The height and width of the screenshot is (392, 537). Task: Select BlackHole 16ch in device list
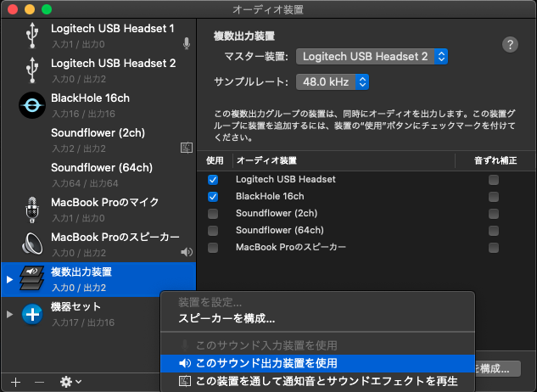click(x=98, y=105)
